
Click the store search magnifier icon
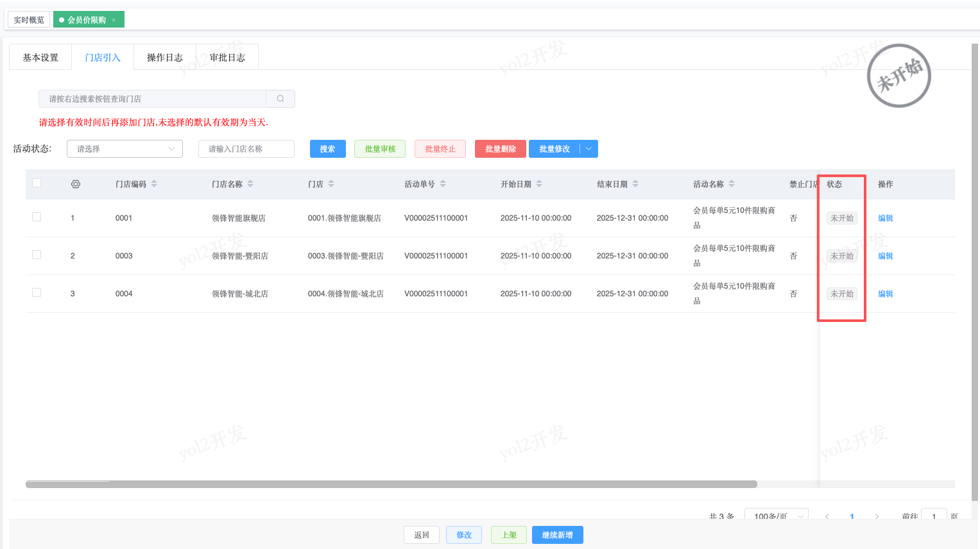(x=280, y=99)
